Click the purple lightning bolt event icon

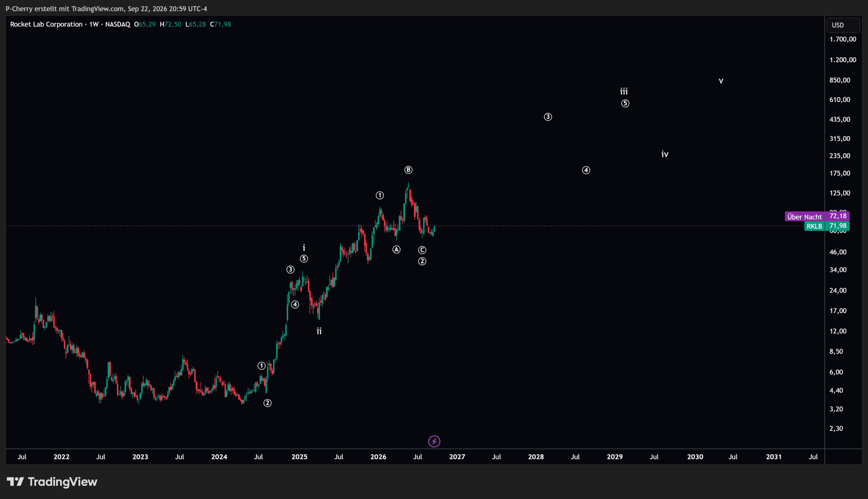tap(434, 441)
